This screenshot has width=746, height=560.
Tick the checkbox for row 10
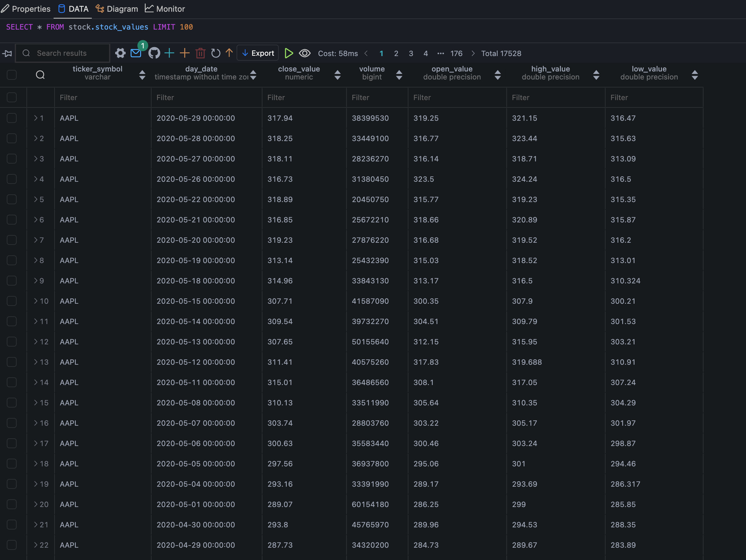[12, 301]
